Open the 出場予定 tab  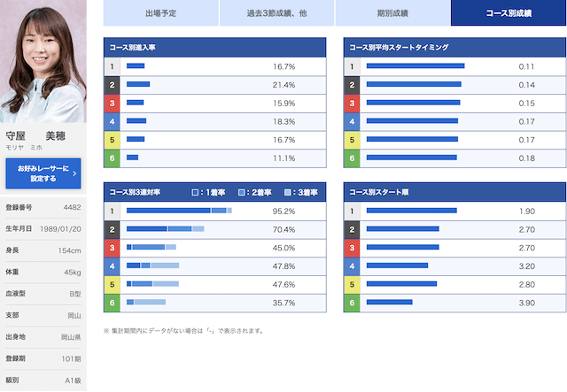coord(160,13)
